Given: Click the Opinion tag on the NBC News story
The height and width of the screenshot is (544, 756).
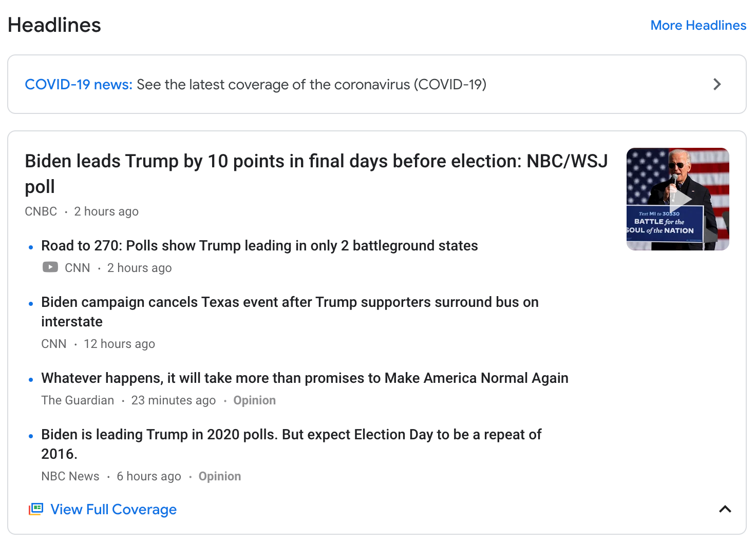Looking at the screenshot, I should 219,476.
